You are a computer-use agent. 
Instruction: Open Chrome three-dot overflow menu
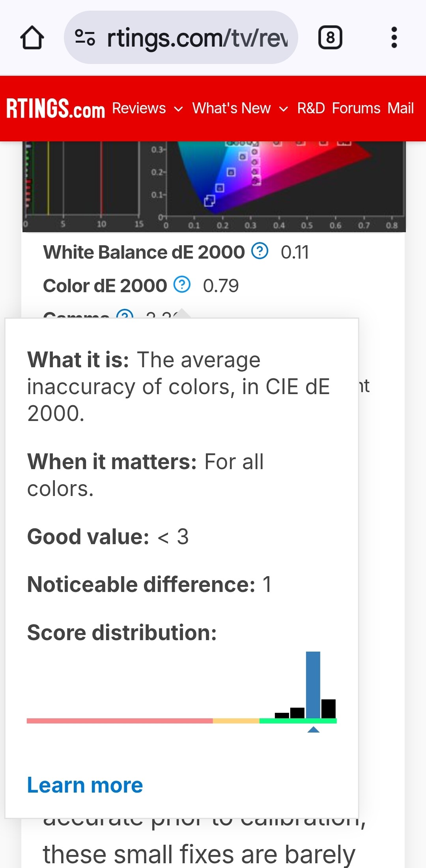point(394,38)
